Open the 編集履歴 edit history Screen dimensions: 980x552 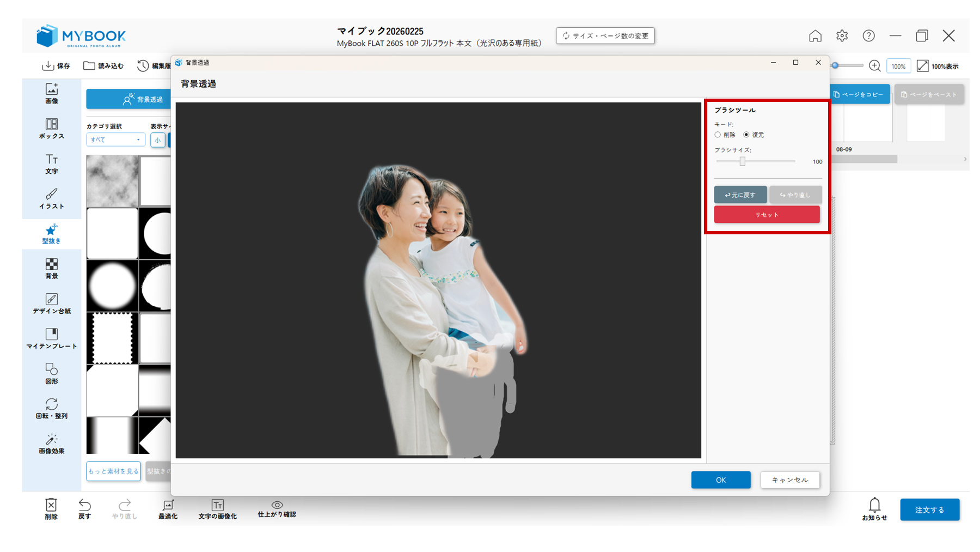(x=154, y=66)
